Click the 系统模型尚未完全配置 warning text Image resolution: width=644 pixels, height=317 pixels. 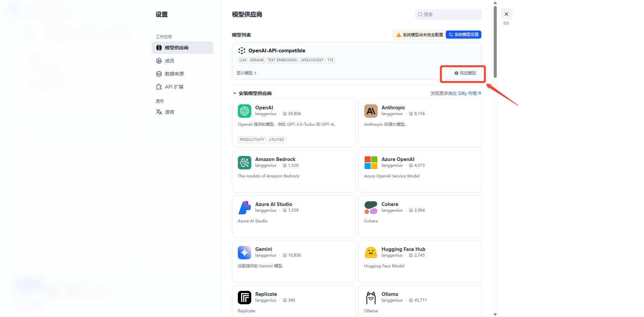tap(423, 35)
